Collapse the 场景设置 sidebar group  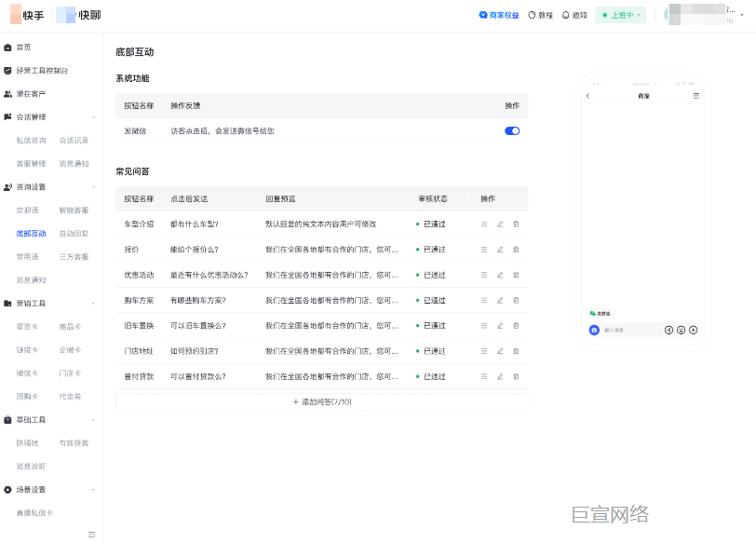coord(93,490)
